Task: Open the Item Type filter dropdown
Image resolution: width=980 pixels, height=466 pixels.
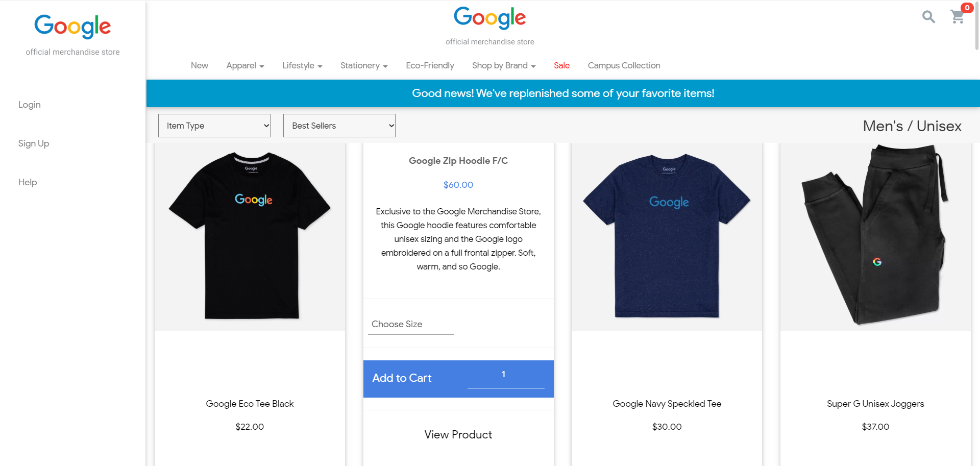Action: pyautogui.click(x=214, y=126)
